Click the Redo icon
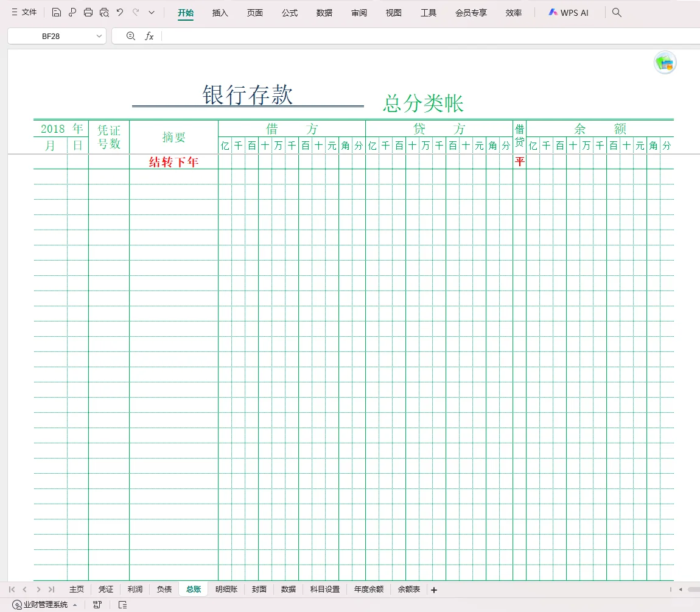 click(135, 12)
